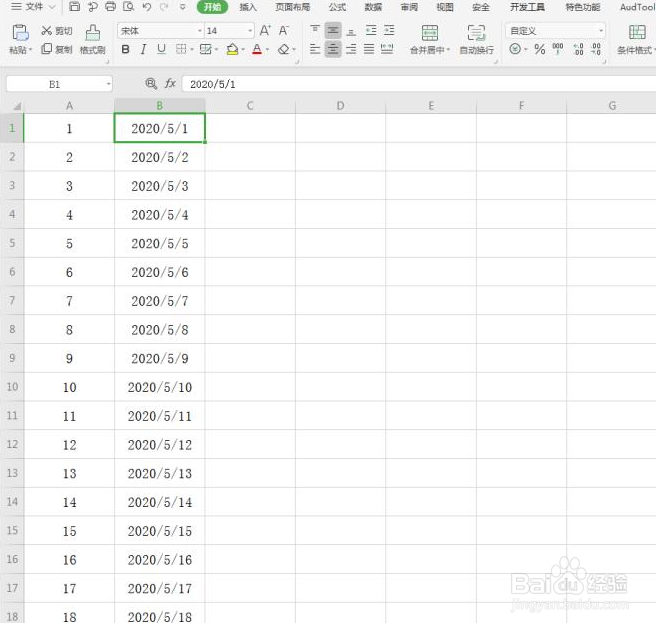Screen dimensions: 666x628
Task: Undo the last action
Action: [x=147, y=7]
